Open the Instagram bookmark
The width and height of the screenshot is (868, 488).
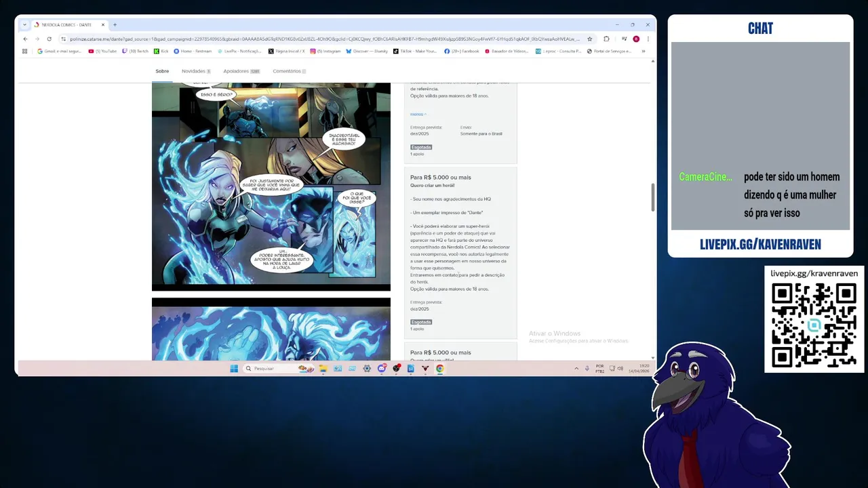325,51
